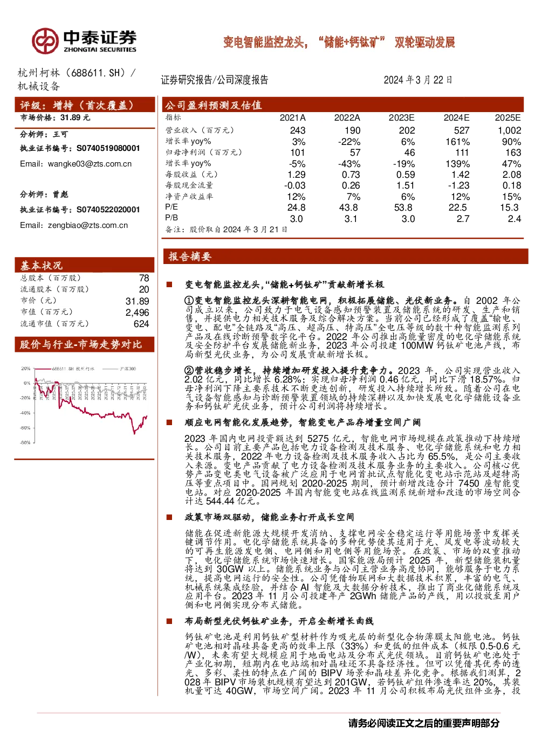Click the 基本状况 section header
The width and height of the screenshot is (535, 756).
[x=85, y=265]
